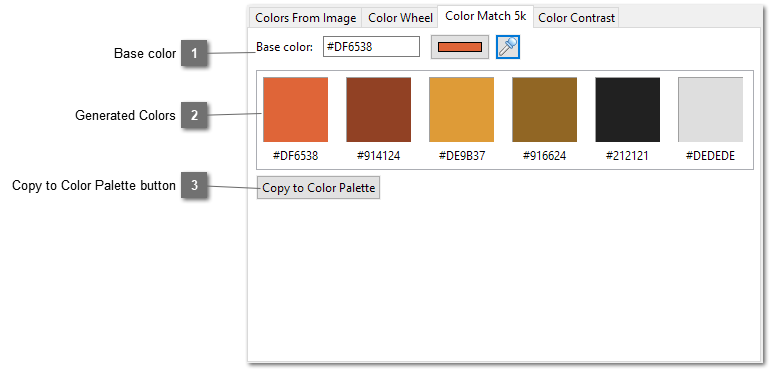Select the dark tan #916624 swatch
772x372 pixels.
(x=545, y=109)
